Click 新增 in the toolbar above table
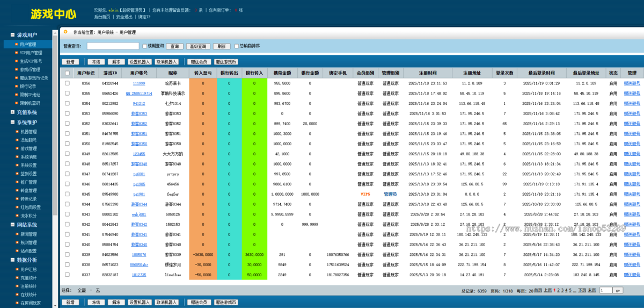 (x=70, y=62)
